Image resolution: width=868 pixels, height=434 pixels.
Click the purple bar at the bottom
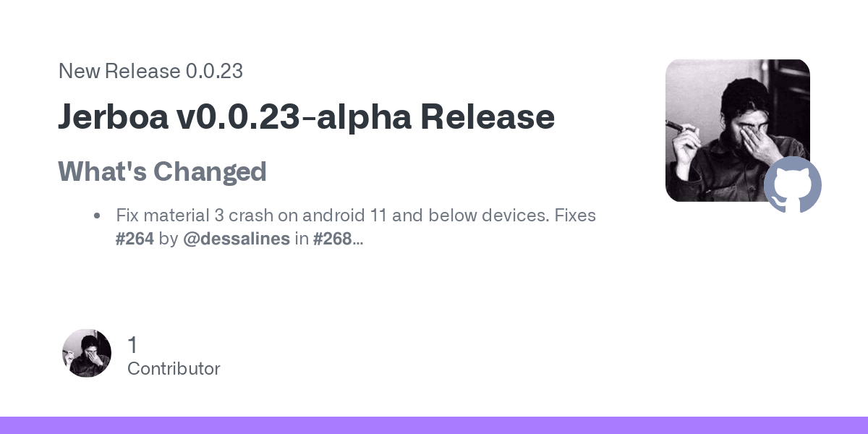tap(434, 425)
